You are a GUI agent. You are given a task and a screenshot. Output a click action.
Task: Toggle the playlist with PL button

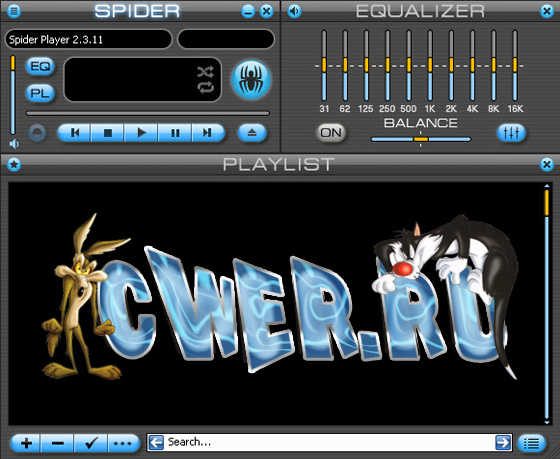coord(40,94)
